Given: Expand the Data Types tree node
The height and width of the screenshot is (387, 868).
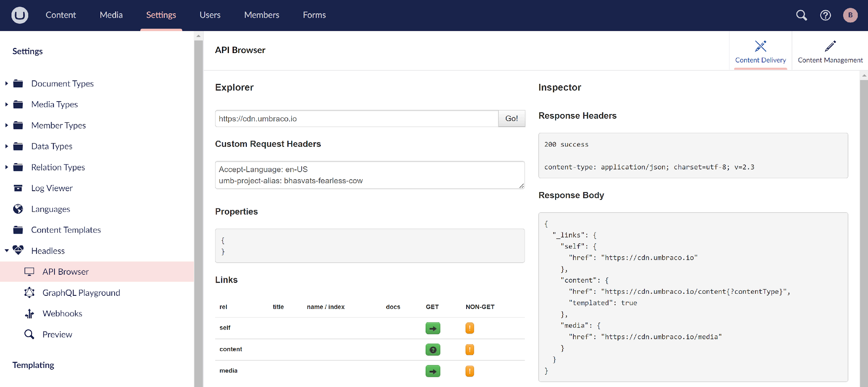Looking at the screenshot, I should (x=6, y=146).
